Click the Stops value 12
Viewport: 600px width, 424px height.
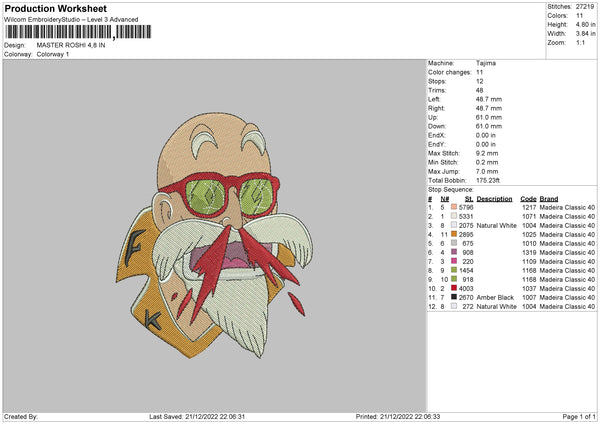coord(479,81)
